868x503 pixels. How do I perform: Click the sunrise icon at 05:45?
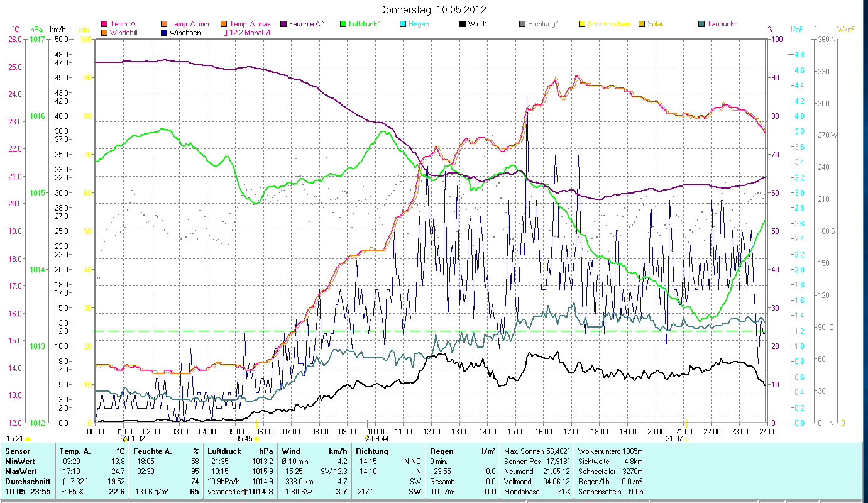pyautogui.click(x=256, y=439)
